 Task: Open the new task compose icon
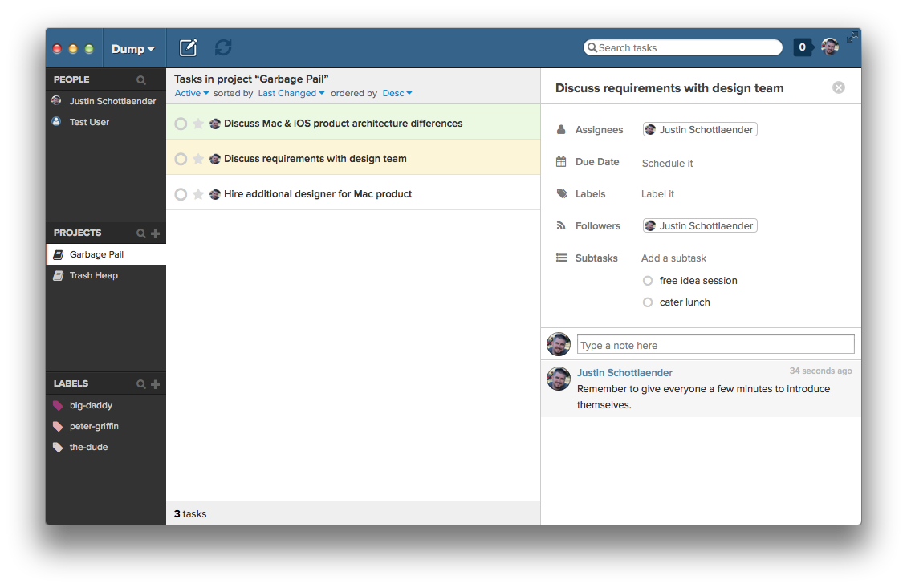pyautogui.click(x=188, y=47)
